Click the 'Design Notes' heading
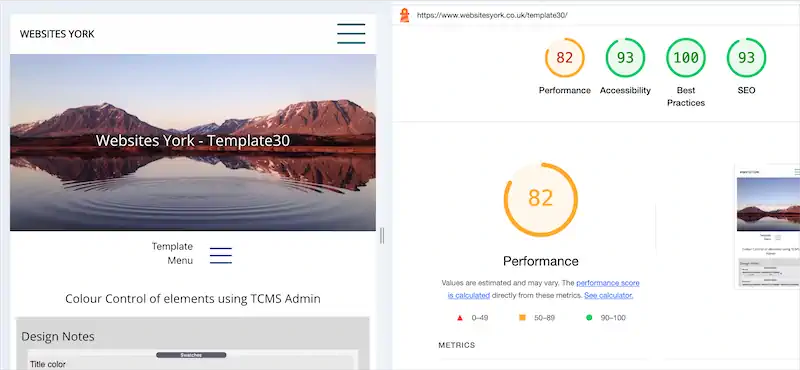Image resolution: width=800 pixels, height=370 pixels. (58, 336)
